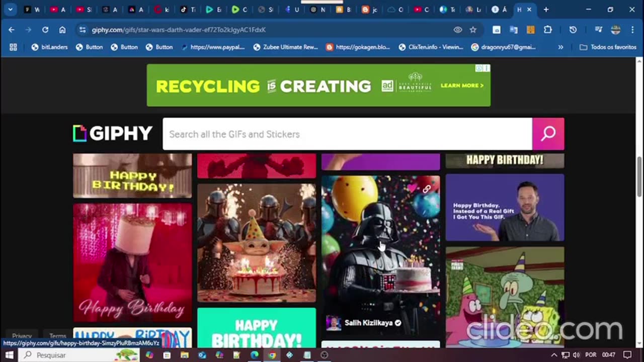Screen dimensions: 644x362
Task: Open the yellow pixel Happy Birthday GIF
Action: point(132,175)
